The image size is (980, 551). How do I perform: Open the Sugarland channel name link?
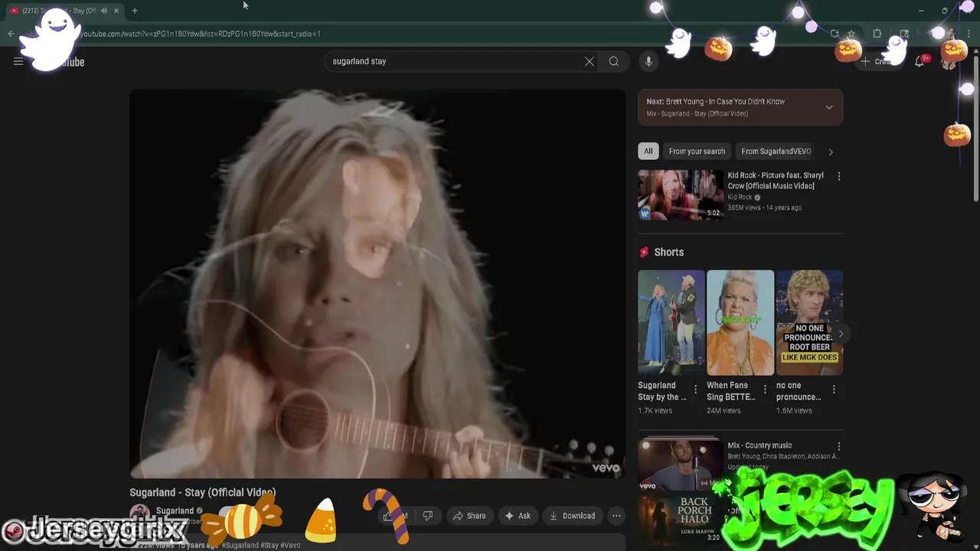pos(175,510)
